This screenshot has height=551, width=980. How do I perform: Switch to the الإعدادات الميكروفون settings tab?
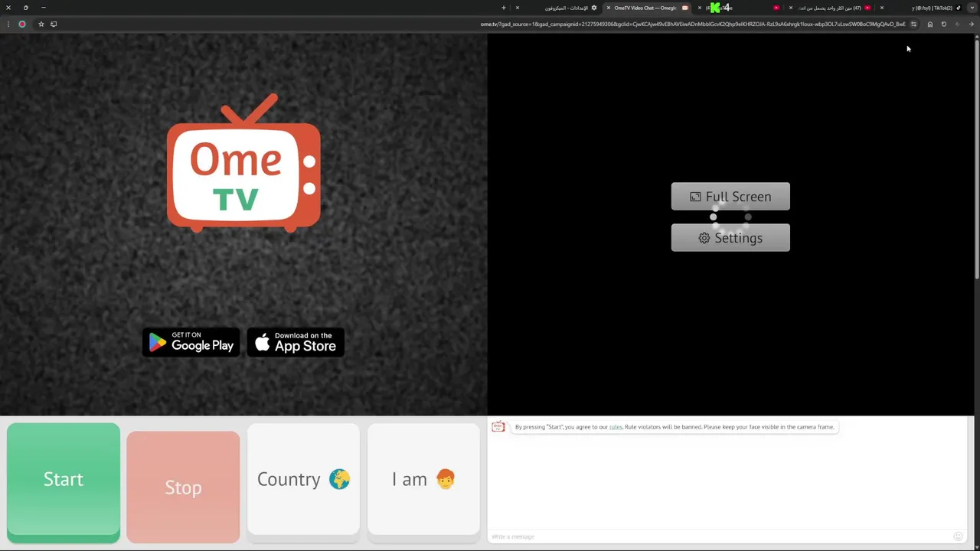pos(559,8)
